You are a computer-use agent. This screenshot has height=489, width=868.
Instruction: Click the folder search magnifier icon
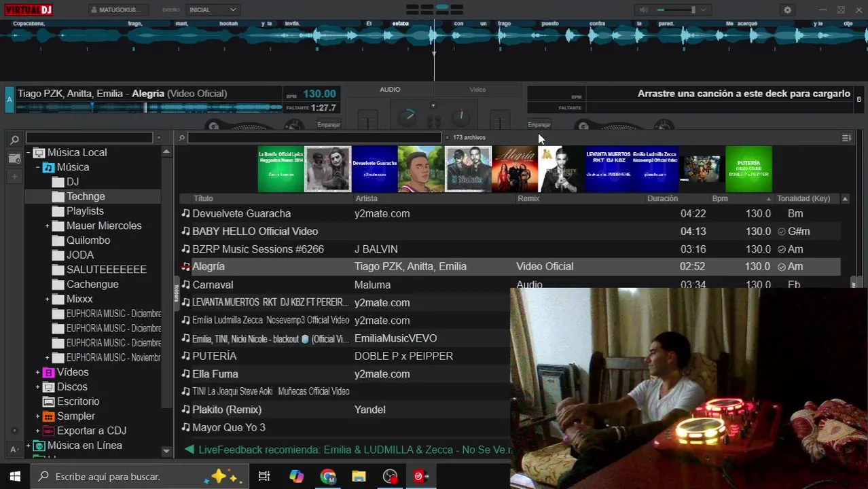pos(14,140)
